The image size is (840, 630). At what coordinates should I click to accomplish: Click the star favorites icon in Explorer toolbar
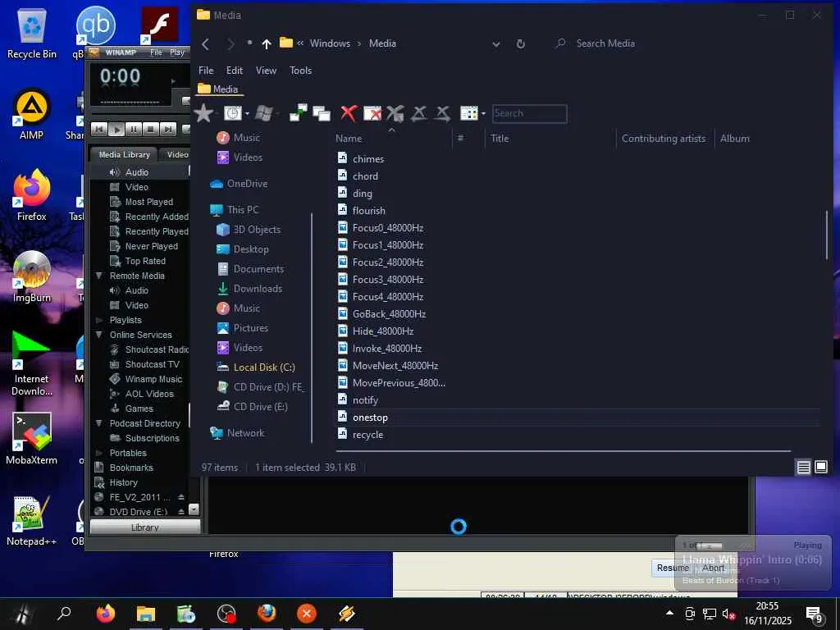click(203, 113)
